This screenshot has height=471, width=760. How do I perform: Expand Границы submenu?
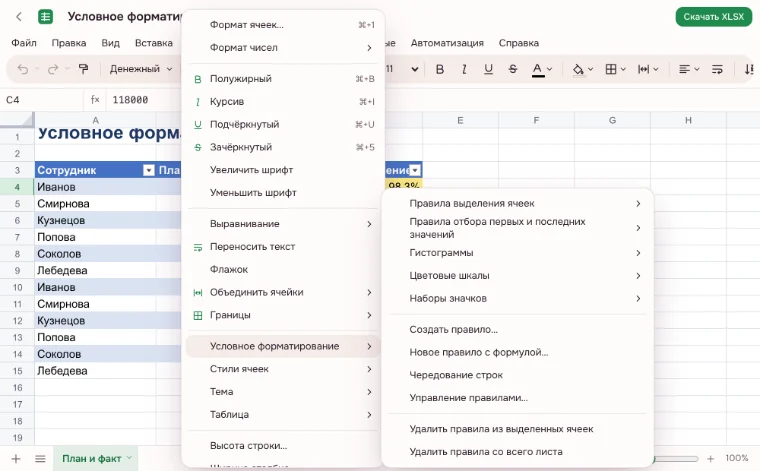(283, 314)
